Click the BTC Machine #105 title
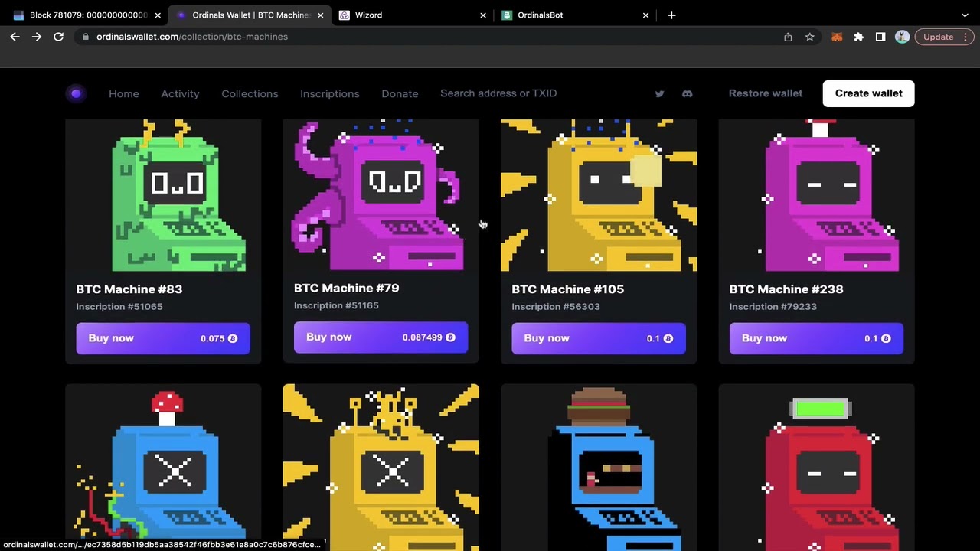The width and height of the screenshot is (980, 551). point(567,289)
